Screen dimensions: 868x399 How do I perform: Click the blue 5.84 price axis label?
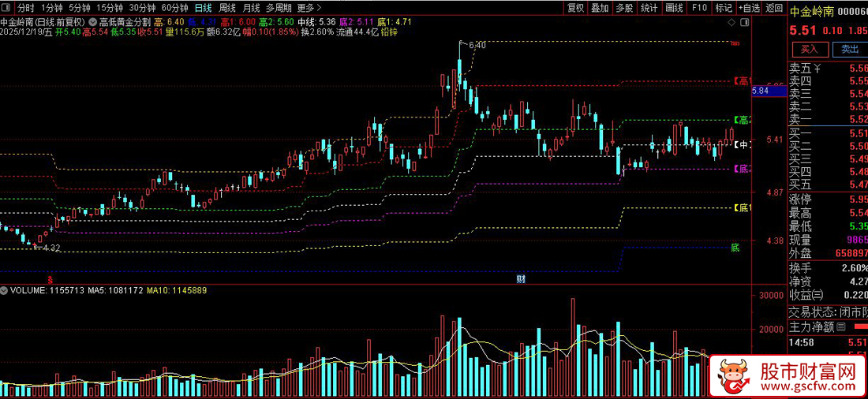(769, 91)
